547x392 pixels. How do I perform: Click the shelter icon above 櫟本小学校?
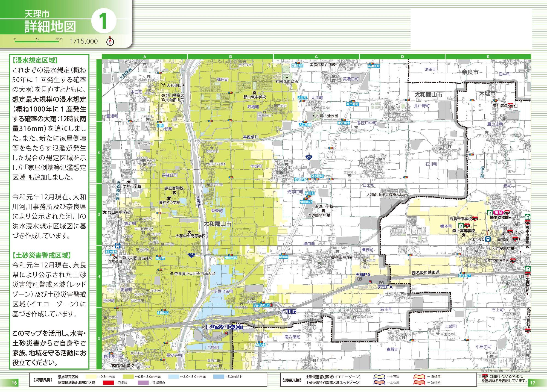pos(528,217)
